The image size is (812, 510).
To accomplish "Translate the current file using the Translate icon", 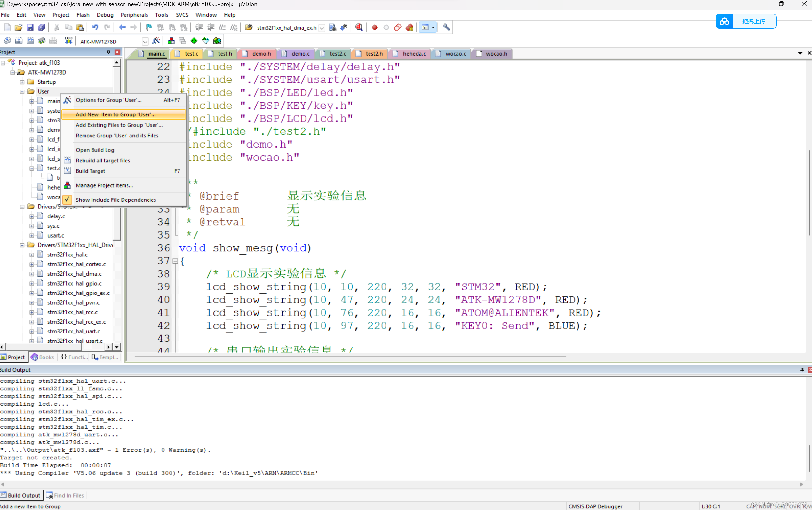I will [x=7, y=41].
